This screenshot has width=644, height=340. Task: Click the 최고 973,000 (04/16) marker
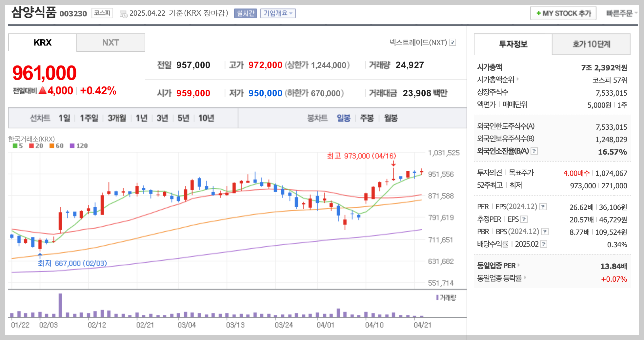[x=361, y=156]
